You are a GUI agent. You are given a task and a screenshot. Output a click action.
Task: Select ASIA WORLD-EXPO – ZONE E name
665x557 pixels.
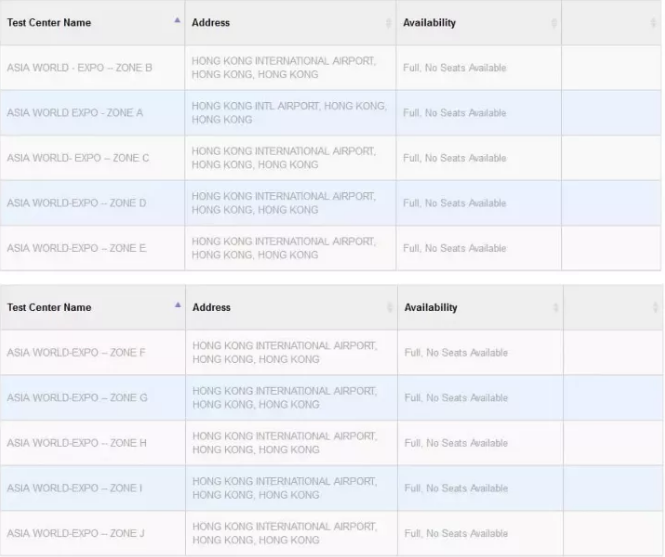pos(76,248)
